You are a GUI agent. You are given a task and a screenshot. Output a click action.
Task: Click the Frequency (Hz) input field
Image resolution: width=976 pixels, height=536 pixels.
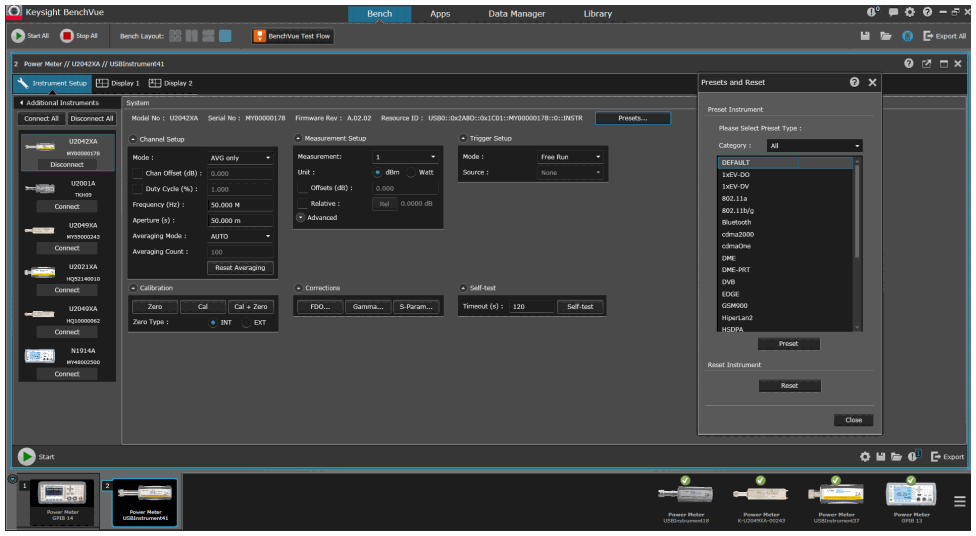point(241,204)
